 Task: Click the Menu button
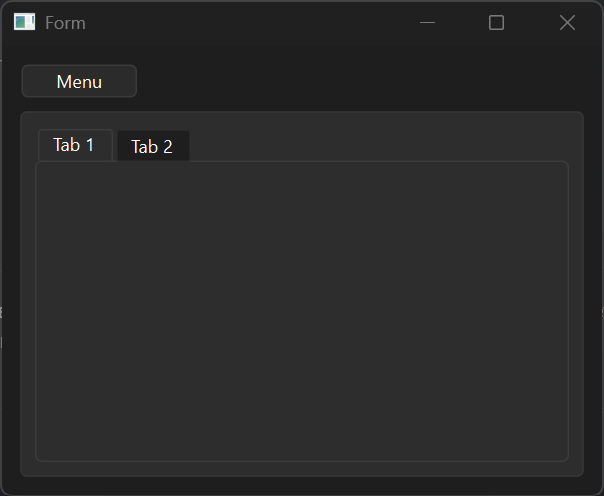[79, 82]
